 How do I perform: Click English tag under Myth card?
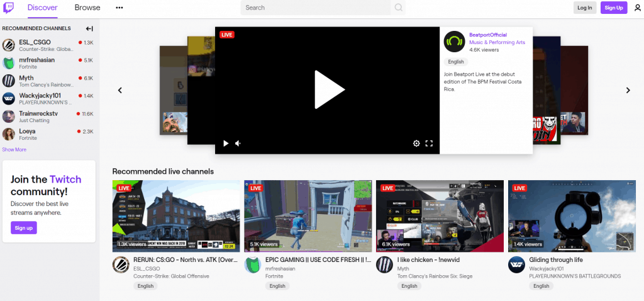pyautogui.click(x=409, y=286)
